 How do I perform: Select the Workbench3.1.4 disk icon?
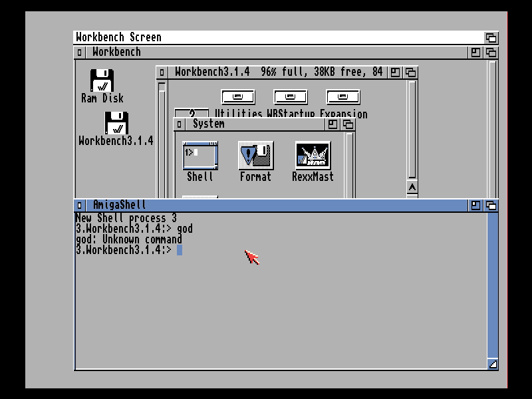[116, 124]
